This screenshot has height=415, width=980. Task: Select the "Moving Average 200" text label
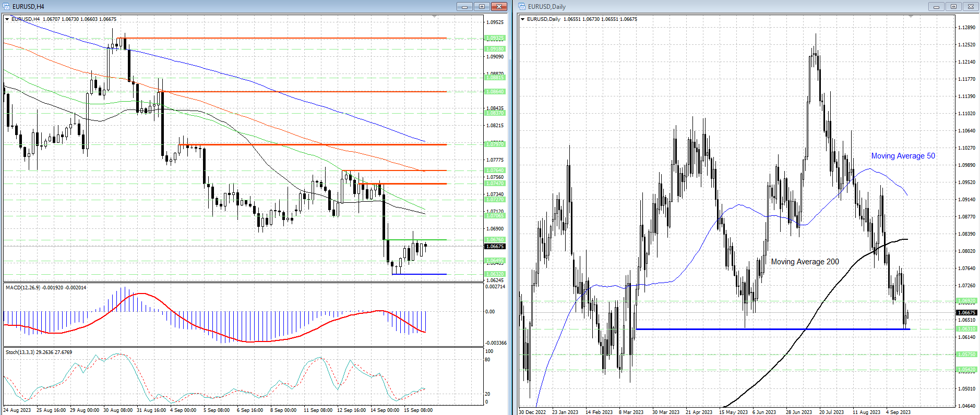click(x=805, y=262)
